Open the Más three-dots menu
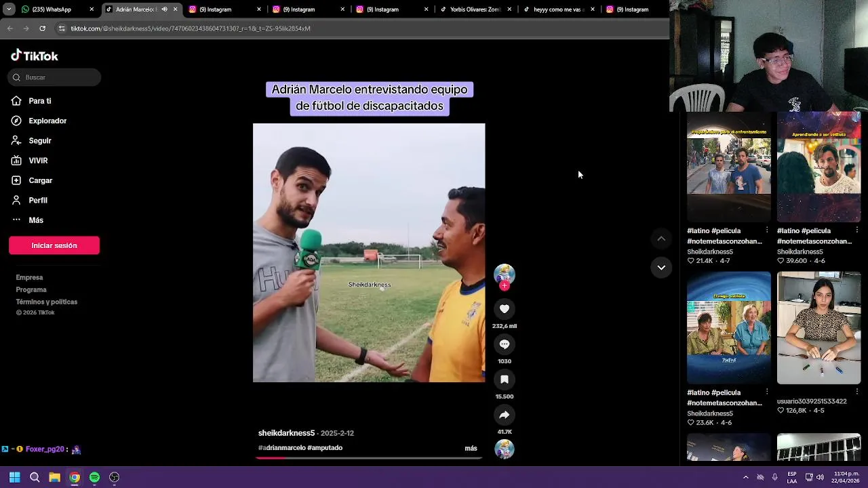The image size is (868, 488). click(16, 220)
